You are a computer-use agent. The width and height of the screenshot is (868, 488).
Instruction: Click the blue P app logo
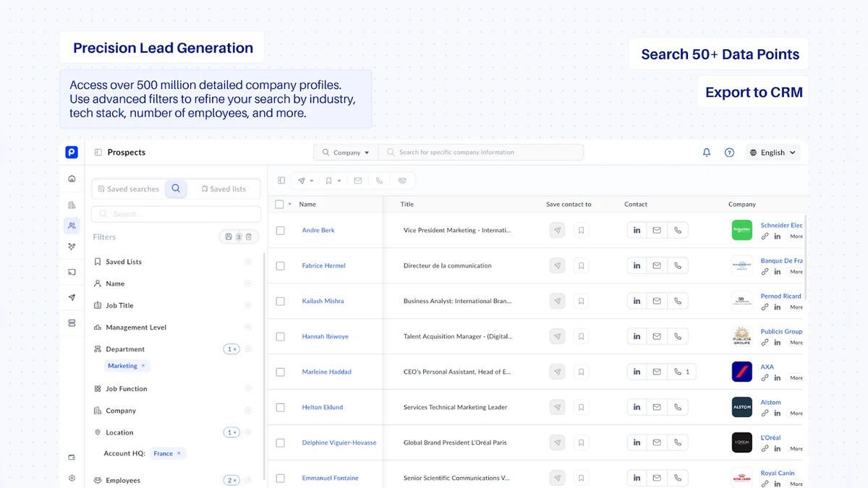tap(72, 152)
